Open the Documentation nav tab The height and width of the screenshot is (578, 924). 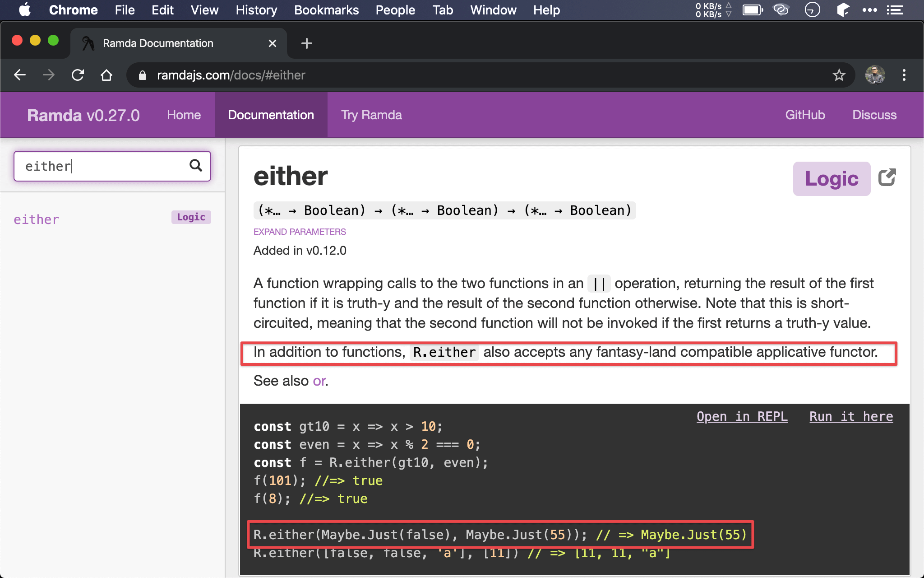tap(271, 115)
